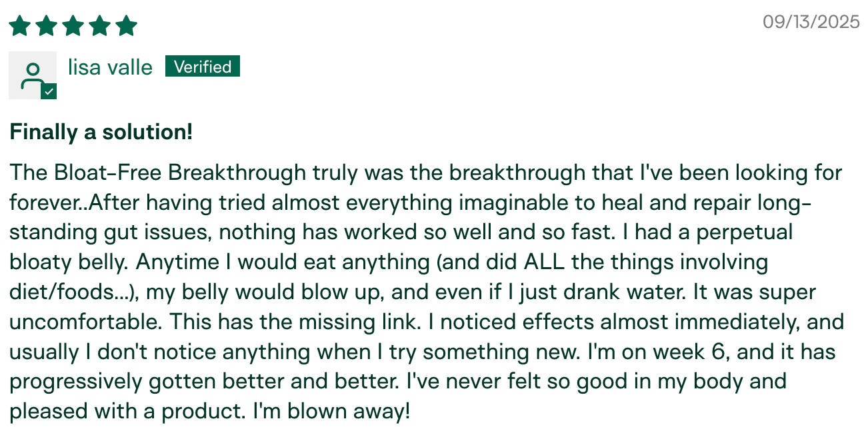Click the review date 09/13/2025
The width and height of the screenshot is (868, 433).
tap(811, 22)
